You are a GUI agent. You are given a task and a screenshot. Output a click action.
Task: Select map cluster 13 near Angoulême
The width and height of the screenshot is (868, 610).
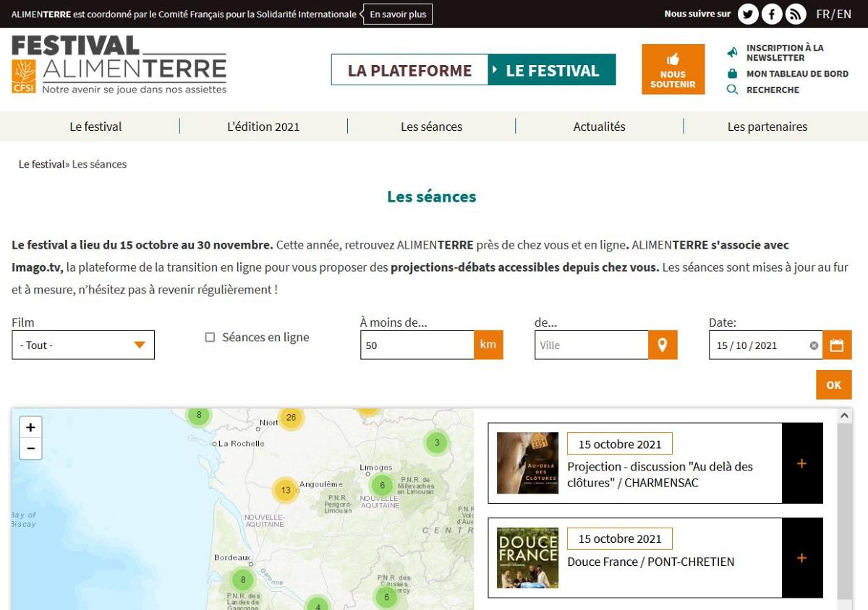[286, 490]
